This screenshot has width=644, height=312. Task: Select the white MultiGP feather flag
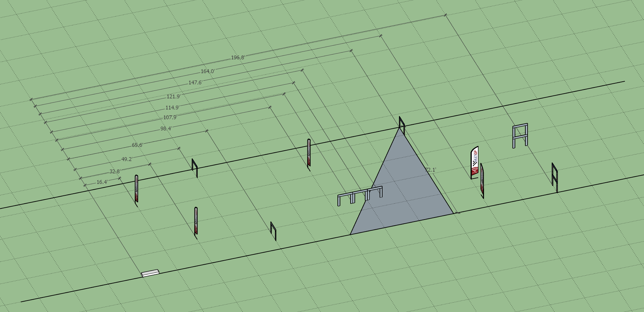pyautogui.click(x=474, y=163)
